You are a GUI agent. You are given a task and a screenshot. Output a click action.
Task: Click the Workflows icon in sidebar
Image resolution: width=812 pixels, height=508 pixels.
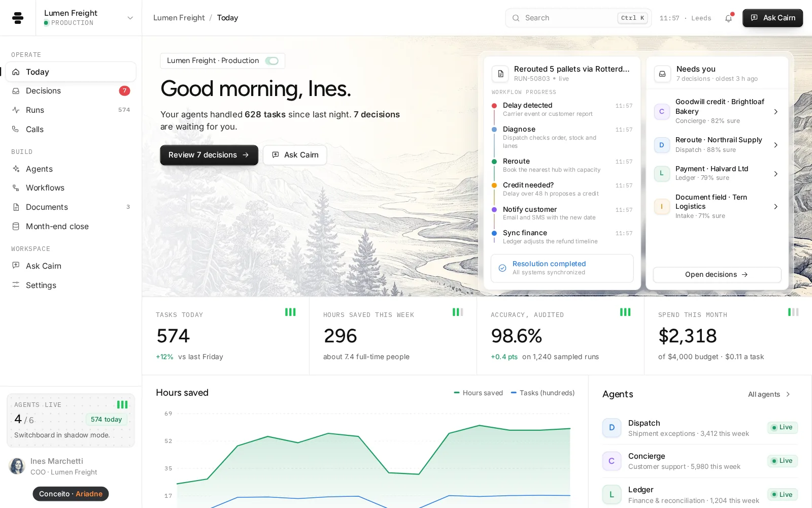[16, 188]
